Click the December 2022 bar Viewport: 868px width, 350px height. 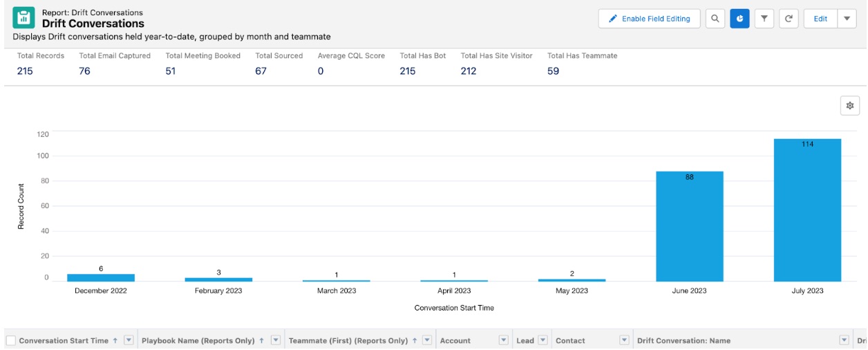tap(101, 277)
